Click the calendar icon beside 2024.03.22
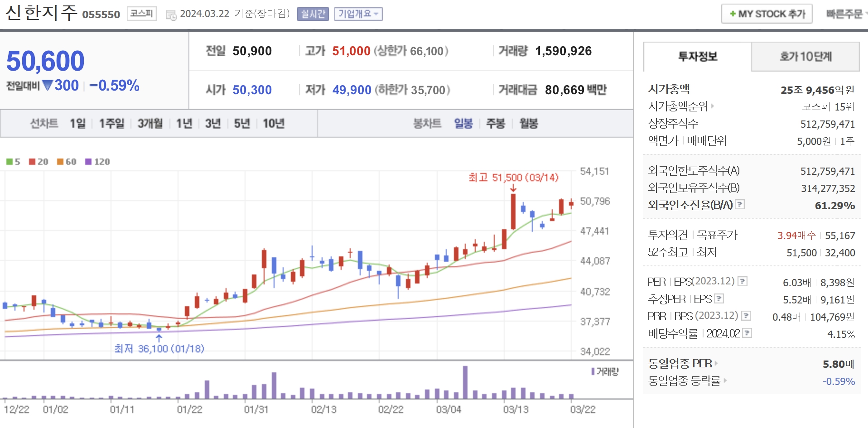The width and height of the screenshot is (868, 428). 171,14
